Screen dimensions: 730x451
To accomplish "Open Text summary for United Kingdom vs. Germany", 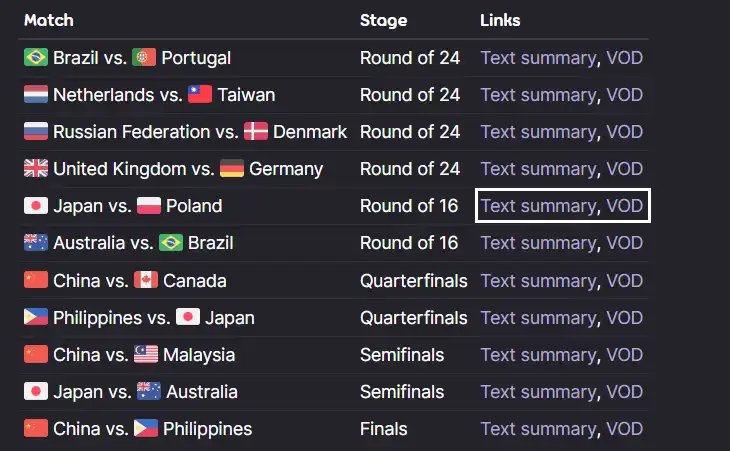I will coord(538,169).
